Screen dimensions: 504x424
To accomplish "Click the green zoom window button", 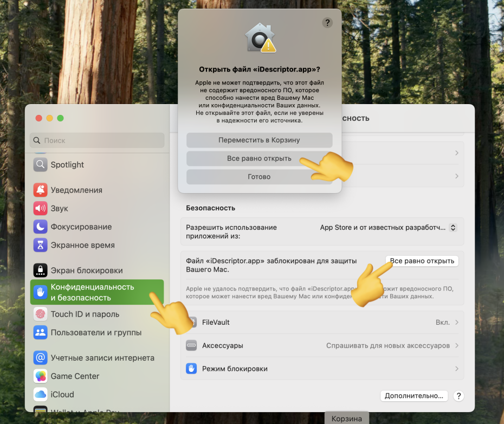I will (61, 118).
